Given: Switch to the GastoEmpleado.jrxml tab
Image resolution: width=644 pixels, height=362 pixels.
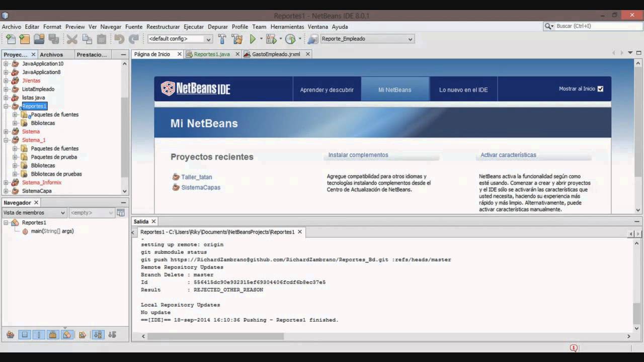Looking at the screenshot, I should click(276, 54).
